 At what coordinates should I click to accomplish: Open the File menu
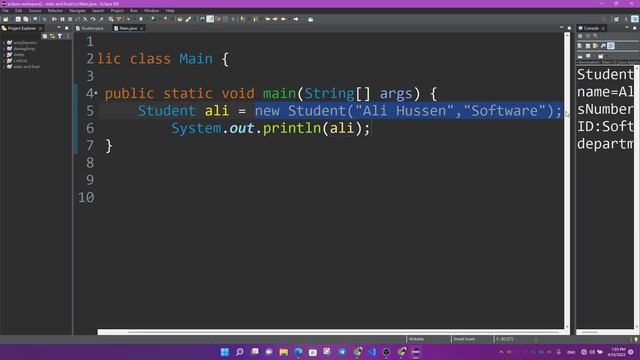click(5, 11)
